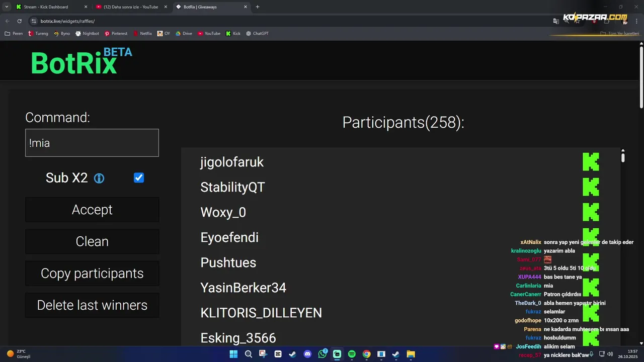Open the ChatGPT bookmark
This screenshot has height=362, width=644.
click(257, 34)
